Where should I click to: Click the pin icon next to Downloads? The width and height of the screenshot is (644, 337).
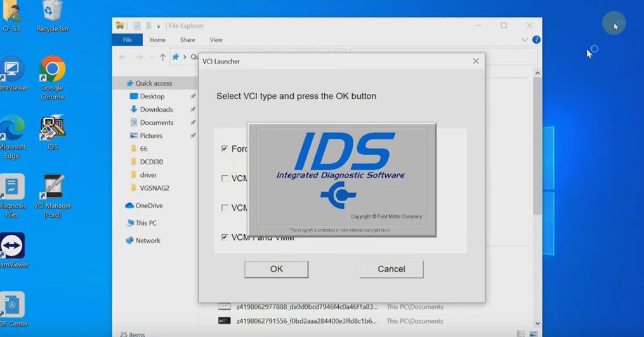point(193,109)
